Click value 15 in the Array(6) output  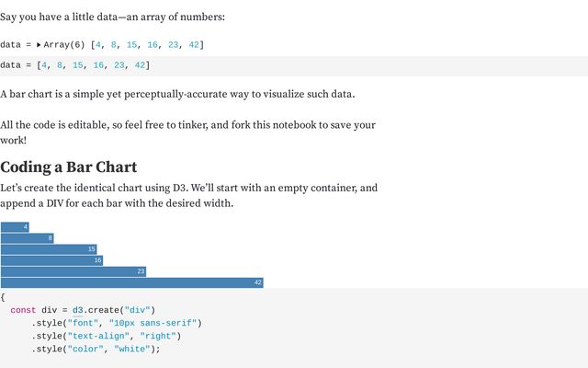point(131,45)
